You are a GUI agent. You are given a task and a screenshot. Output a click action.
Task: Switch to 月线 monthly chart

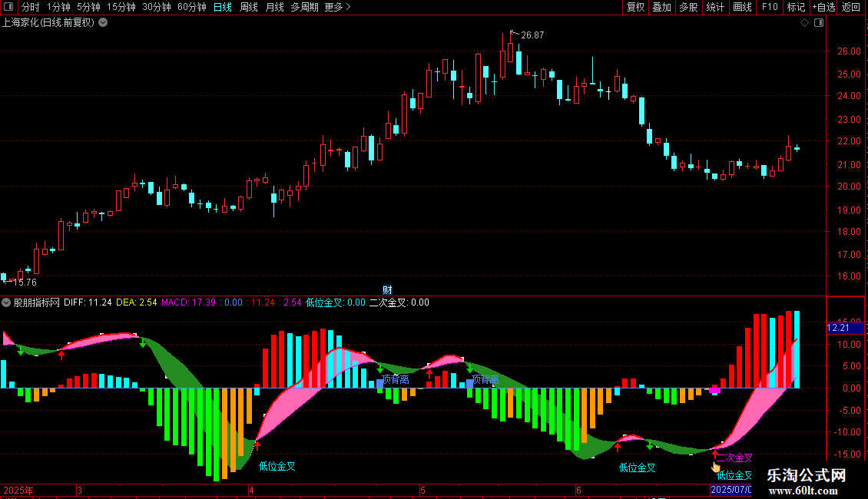pos(274,7)
